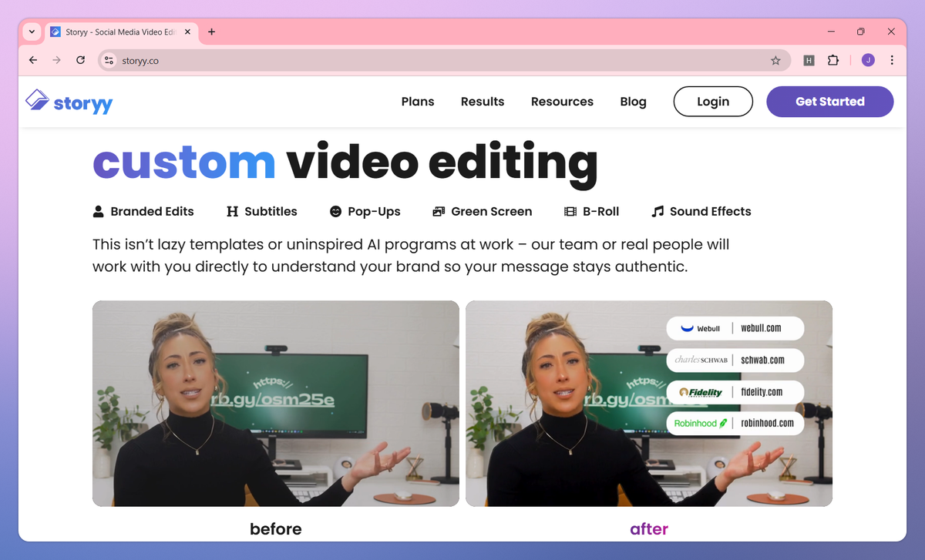The height and width of the screenshot is (560, 925).
Task: Click the before video thumbnail
Action: (x=276, y=404)
